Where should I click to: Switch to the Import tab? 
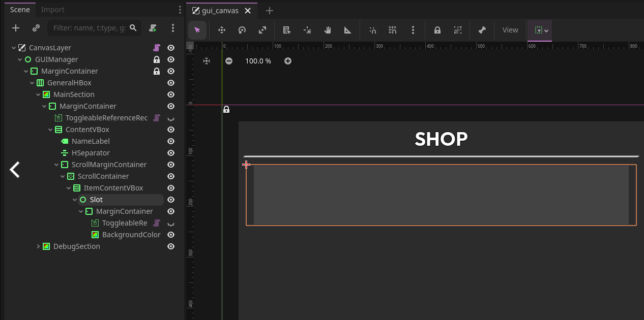pos(52,9)
